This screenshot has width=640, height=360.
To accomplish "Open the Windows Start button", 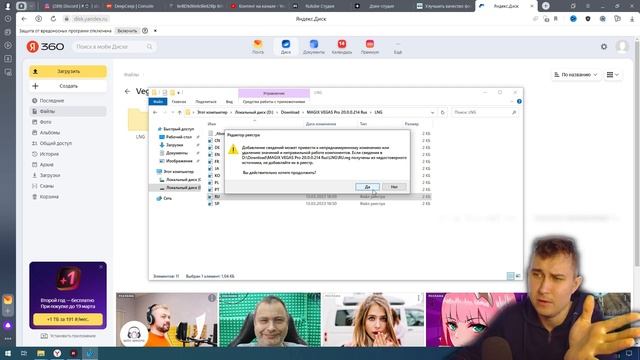I will tap(8, 353).
